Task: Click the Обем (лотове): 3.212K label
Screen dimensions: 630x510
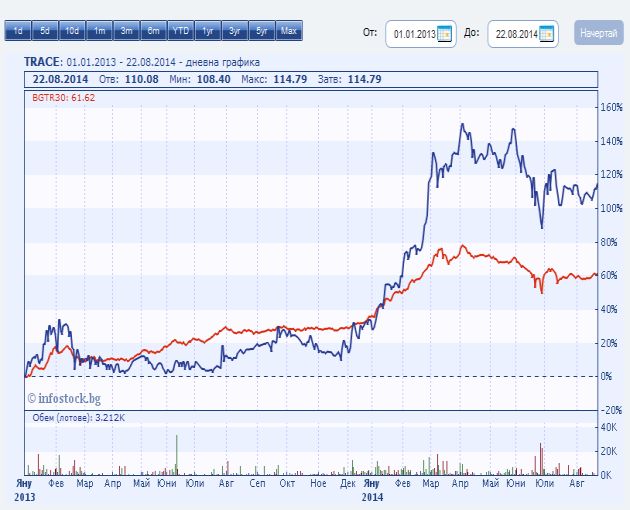Action: click(79, 418)
